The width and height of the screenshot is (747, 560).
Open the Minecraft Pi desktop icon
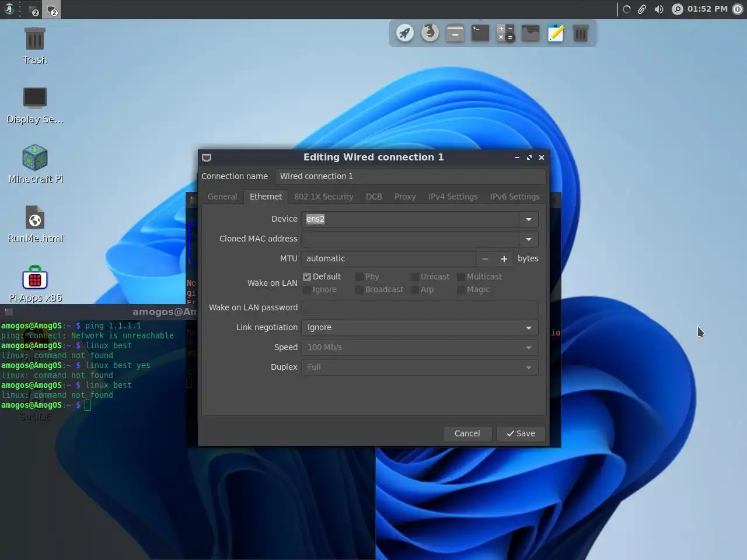point(35,164)
